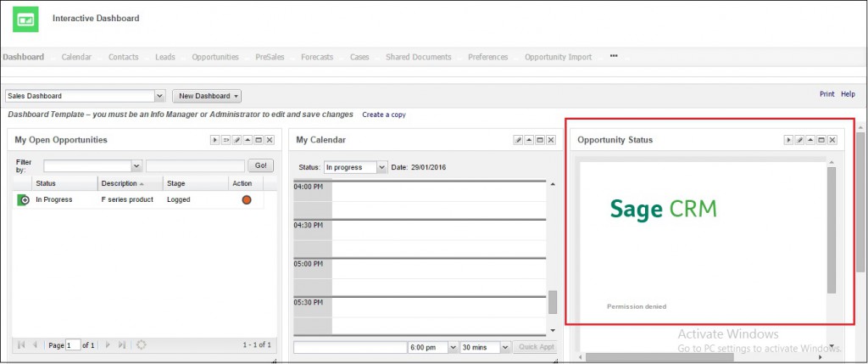Click the play icon in Opportunity Status header
The height and width of the screenshot is (364, 868).
point(788,140)
